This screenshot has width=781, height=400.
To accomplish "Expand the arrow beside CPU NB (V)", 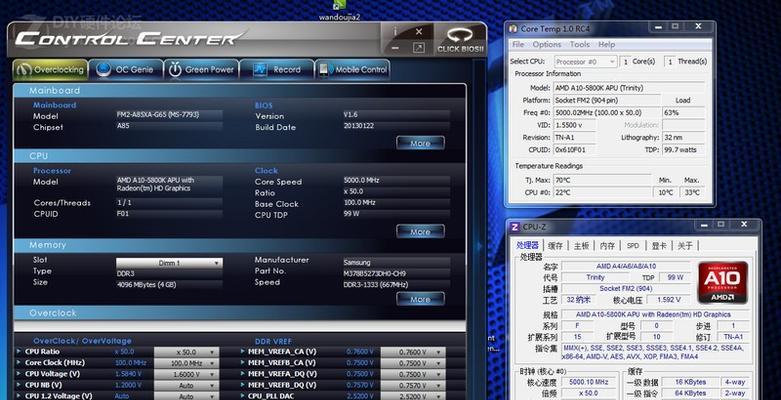I will 19,385.
